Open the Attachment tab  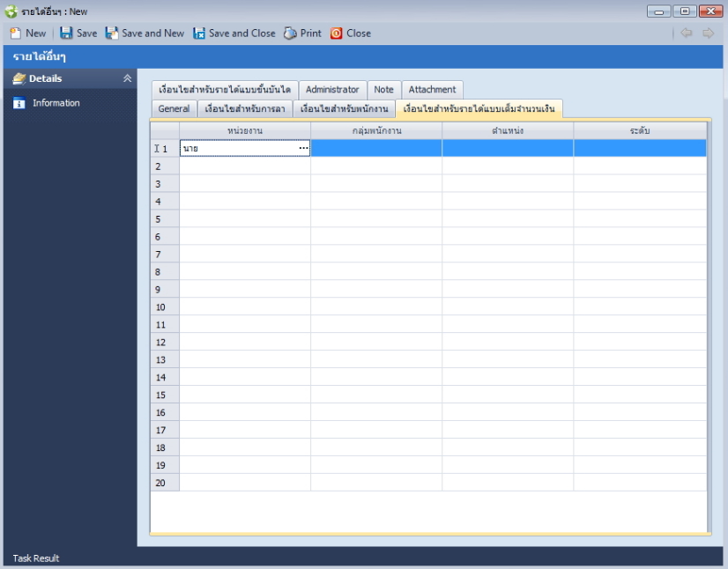[432, 90]
